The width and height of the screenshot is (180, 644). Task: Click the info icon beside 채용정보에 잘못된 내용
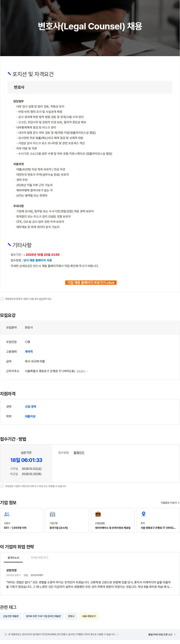tap(2, 299)
